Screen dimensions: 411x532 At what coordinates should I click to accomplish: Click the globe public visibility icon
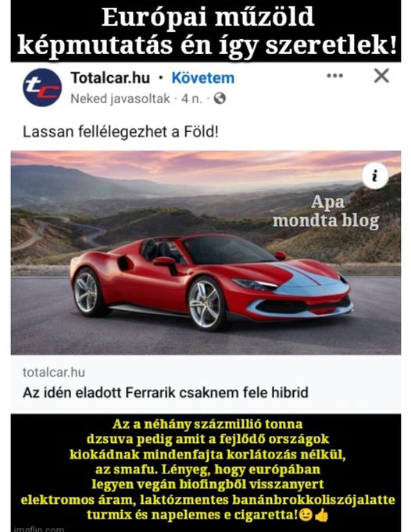click(220, 98)
